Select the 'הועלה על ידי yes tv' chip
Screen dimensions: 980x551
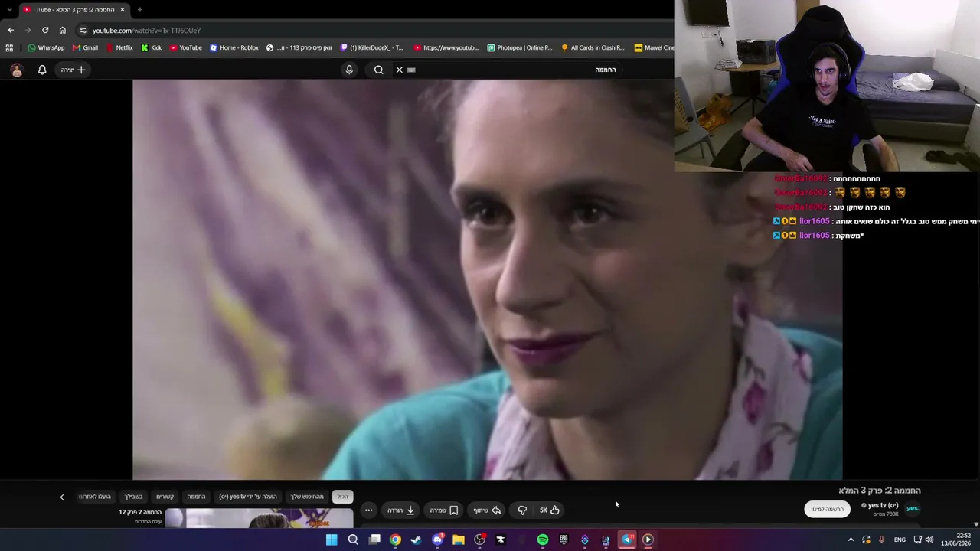coord(248,497)
